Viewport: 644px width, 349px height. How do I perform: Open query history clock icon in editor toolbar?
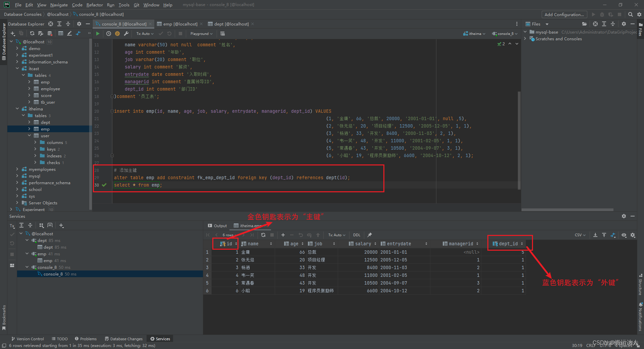109,34
